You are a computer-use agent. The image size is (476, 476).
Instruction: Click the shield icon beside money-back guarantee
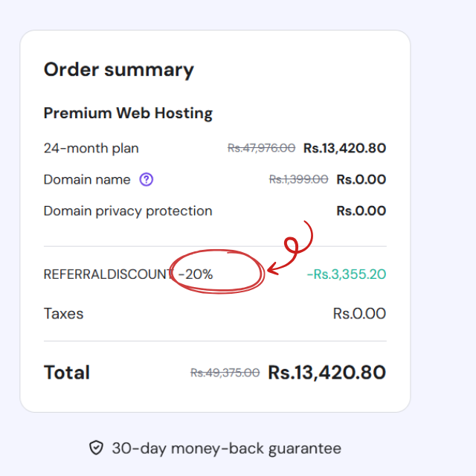[x=96, y=448]
